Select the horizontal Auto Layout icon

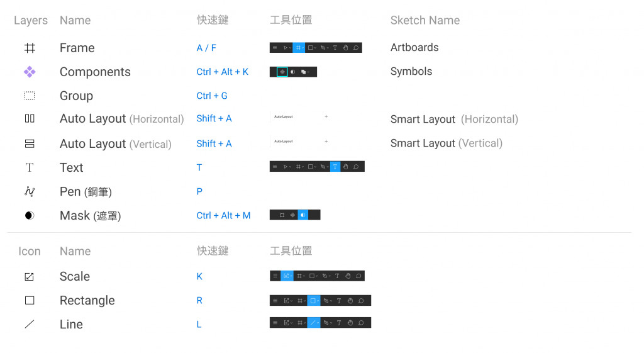30,119
